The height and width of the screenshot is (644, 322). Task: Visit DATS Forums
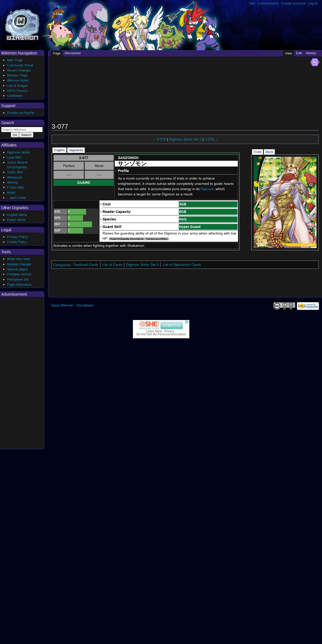click(17, 91)
